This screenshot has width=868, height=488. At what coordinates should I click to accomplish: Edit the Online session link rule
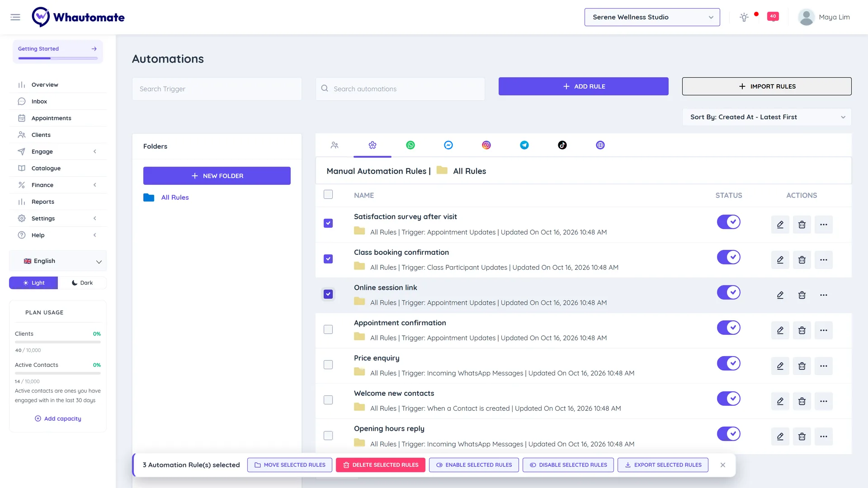point(780,295)
